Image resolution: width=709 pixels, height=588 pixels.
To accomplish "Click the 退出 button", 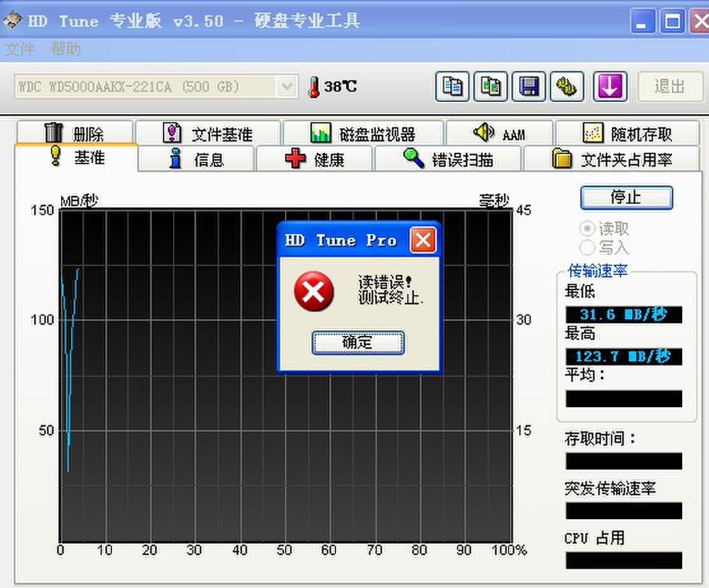I will pos(670,87).
